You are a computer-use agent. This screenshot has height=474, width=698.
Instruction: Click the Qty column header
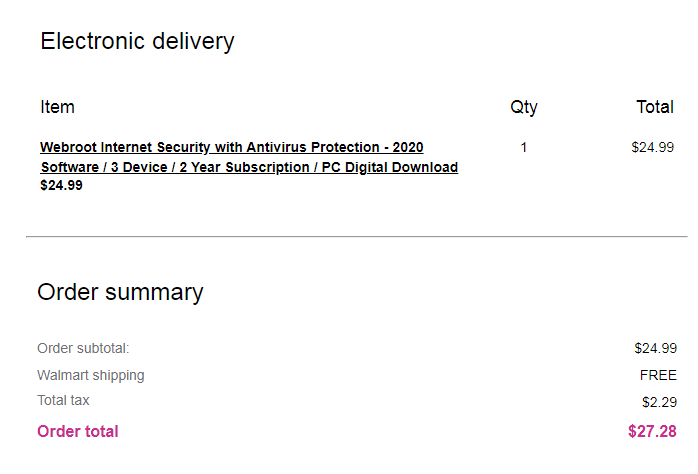point(524,107)
